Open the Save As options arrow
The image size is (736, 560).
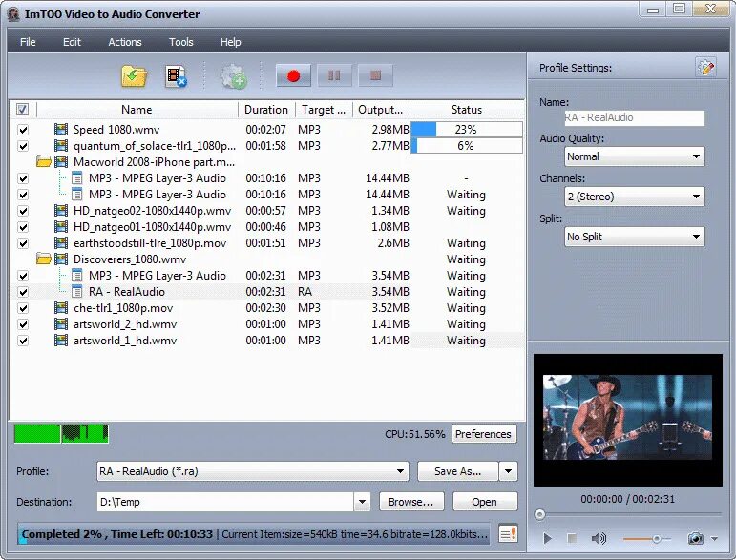(509, 471)
